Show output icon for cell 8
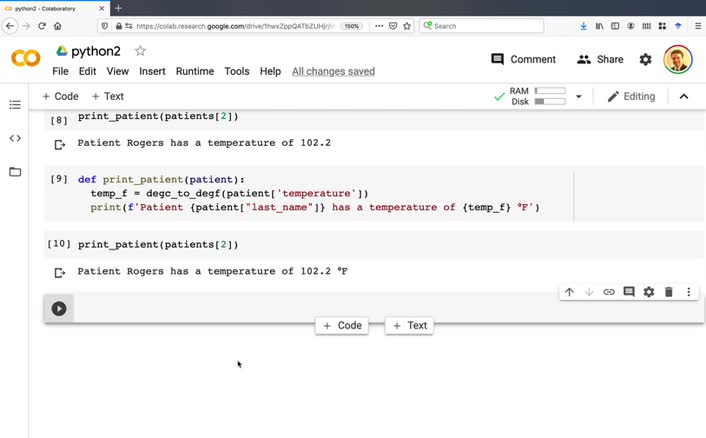Viewport: 706px width, 438px height. coord(59,144)
